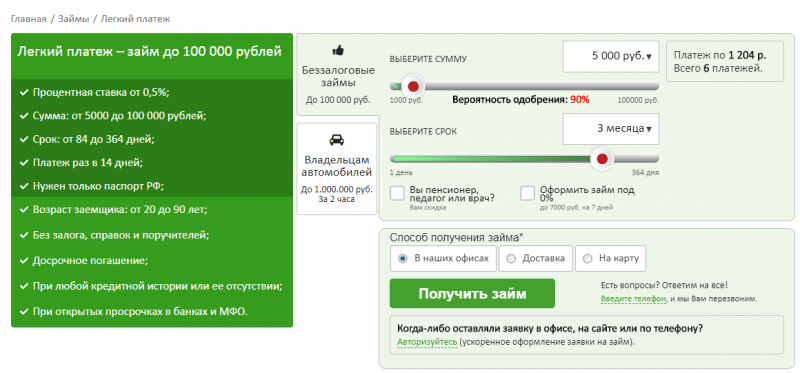Viewport: 800px width, 373px height.
Task: Click При открытых просрочках в банках и МФО
Action: tap(140, 311)
